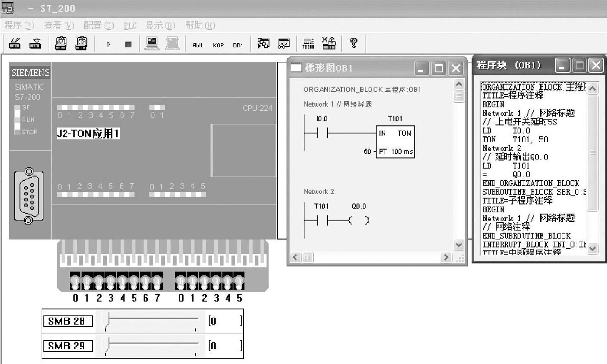Toggle input switch 4 in the eight-switch group
Screen dimensions: 607x364
point(122,281)
